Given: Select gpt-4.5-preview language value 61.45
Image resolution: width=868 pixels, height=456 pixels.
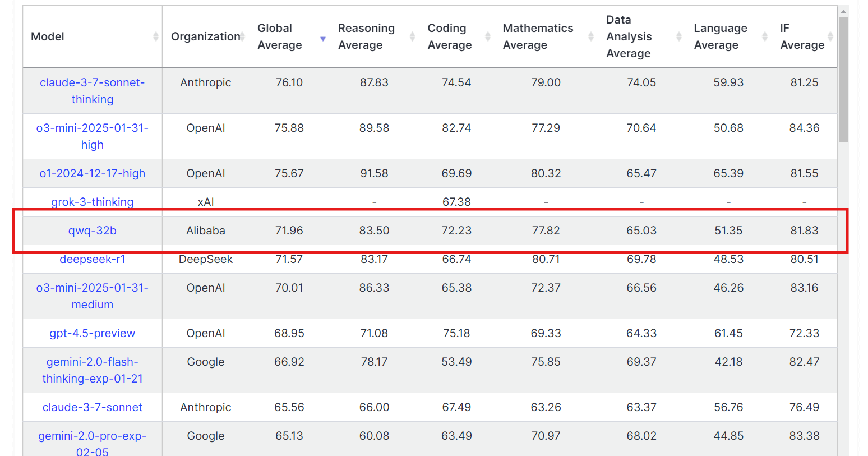Looking at the screenshot, I should (728, 333).
